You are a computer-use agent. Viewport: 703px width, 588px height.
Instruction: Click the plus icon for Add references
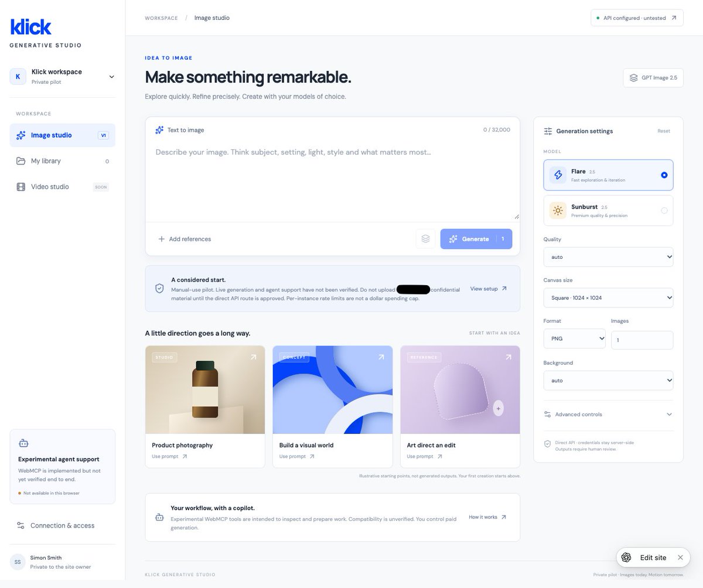coord(161,239)
